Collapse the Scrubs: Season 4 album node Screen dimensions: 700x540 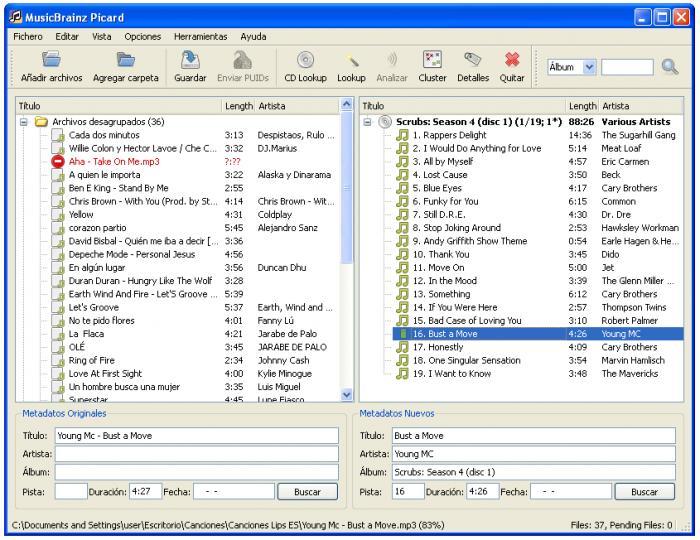(x=367, y=121)
